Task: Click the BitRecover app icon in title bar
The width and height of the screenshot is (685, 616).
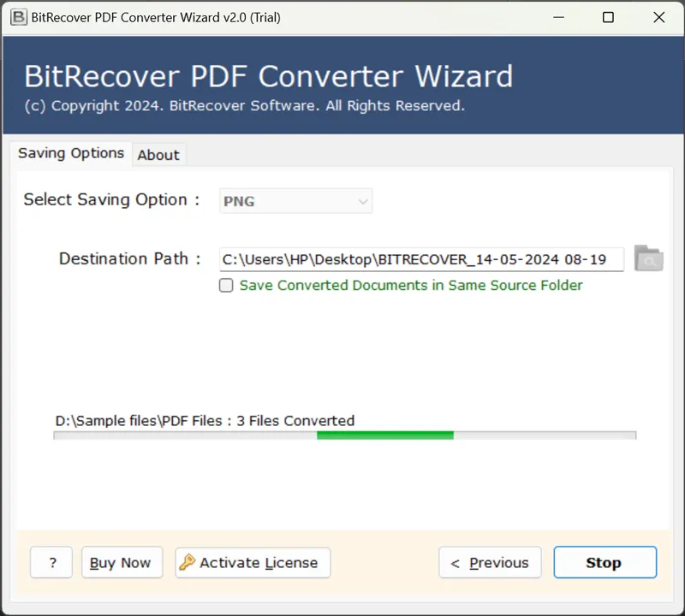Action: click(19, 17)
